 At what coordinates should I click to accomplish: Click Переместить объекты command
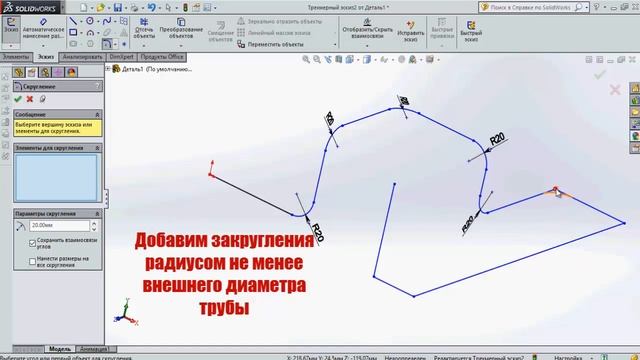click(x=271, y=44)
